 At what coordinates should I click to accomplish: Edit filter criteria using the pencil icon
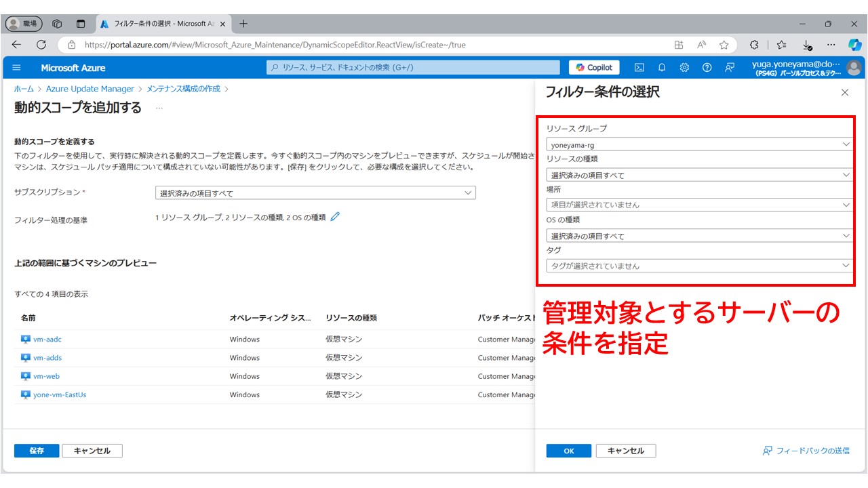[334, 217]
